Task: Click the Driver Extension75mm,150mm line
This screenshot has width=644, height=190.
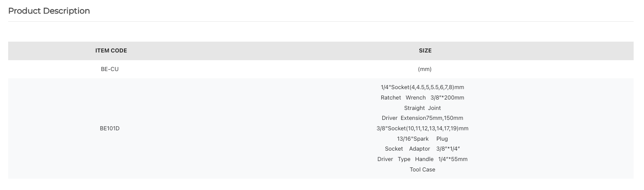Action: click(422, 118)
